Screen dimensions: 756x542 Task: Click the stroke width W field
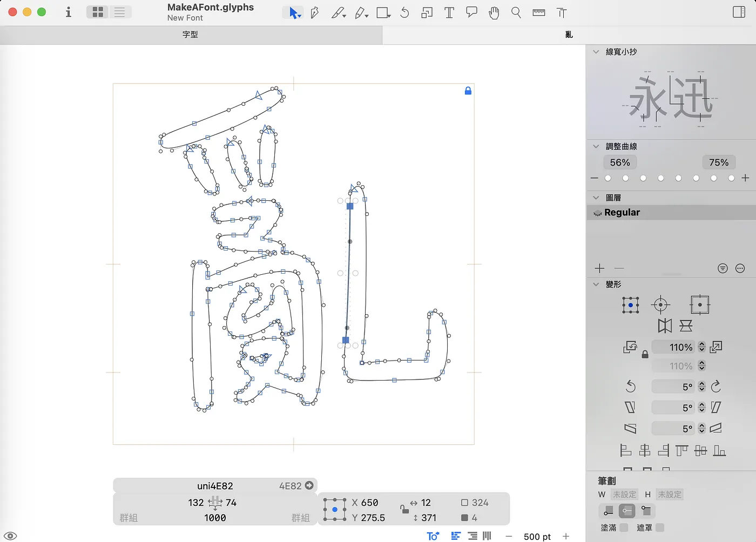(x=624, y=494)
